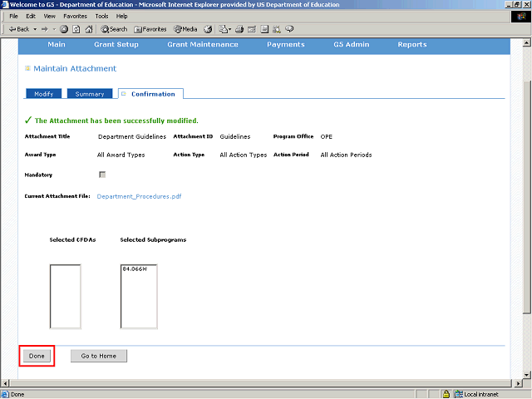Click the padlock security icon in status bar
The height and width of the screenshot is (399, 532).
[446, 394]
